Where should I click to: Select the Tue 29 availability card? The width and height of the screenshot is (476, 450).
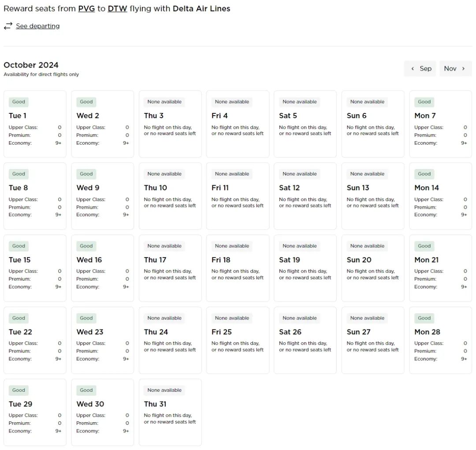pyautogui.click(x=35, y=412)
